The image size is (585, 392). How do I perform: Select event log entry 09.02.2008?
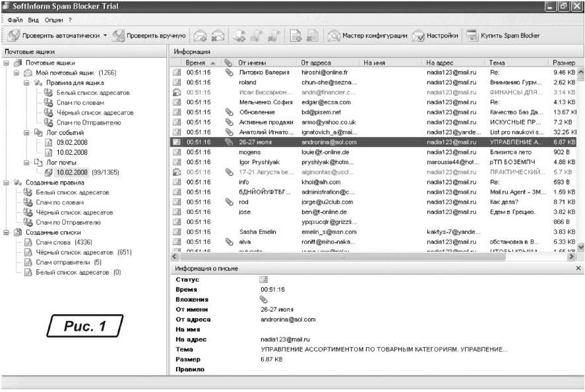pyautogui.click(x=72, y=142)
